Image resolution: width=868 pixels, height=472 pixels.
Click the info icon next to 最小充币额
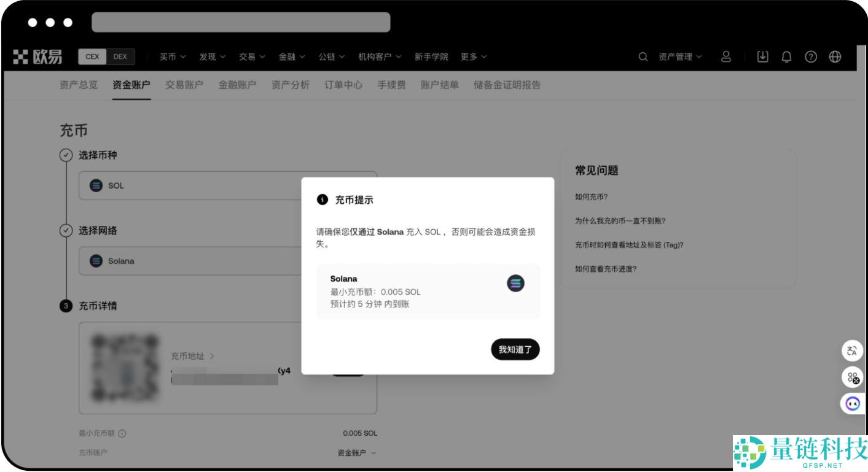tap(121, 433)
